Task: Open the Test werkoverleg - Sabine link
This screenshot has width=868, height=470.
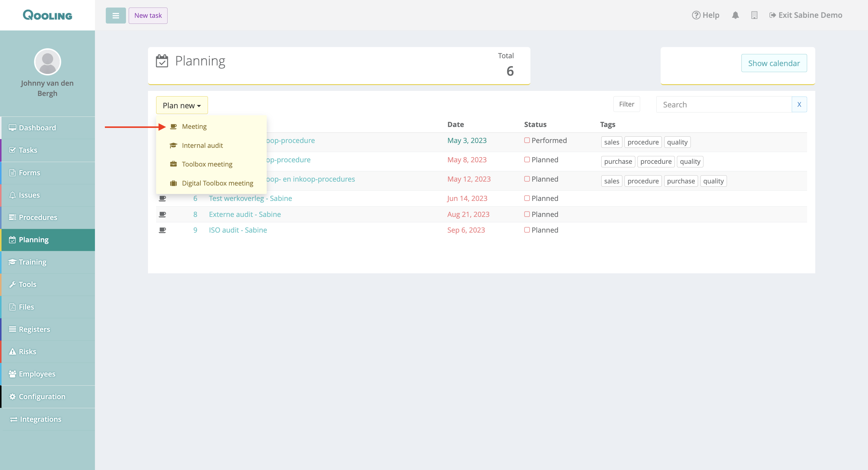Action: (250, 198)
